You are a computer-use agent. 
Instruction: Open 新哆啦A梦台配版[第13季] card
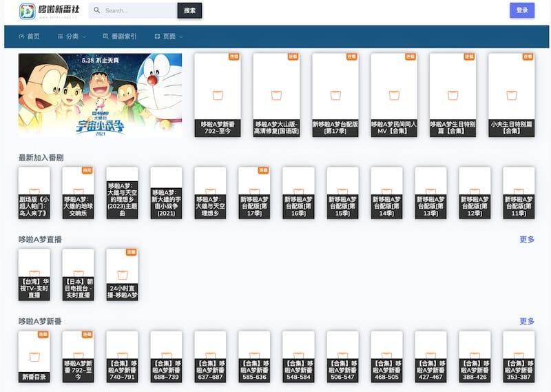431,193
